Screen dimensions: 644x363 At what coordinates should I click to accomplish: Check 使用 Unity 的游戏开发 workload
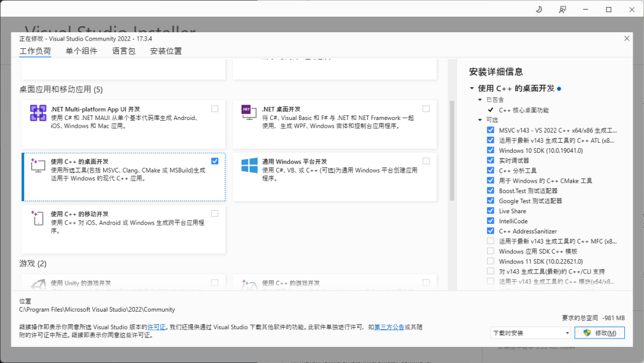click(215, 282)
